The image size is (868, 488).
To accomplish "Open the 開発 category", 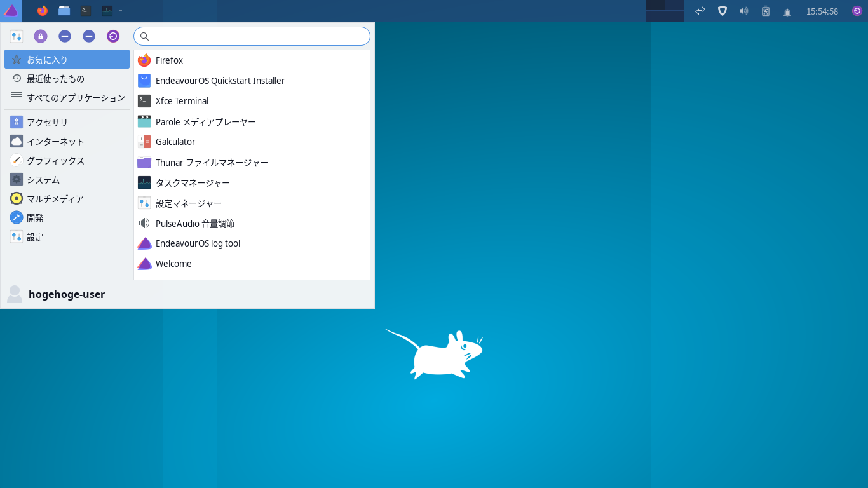I will click(67, 217).
